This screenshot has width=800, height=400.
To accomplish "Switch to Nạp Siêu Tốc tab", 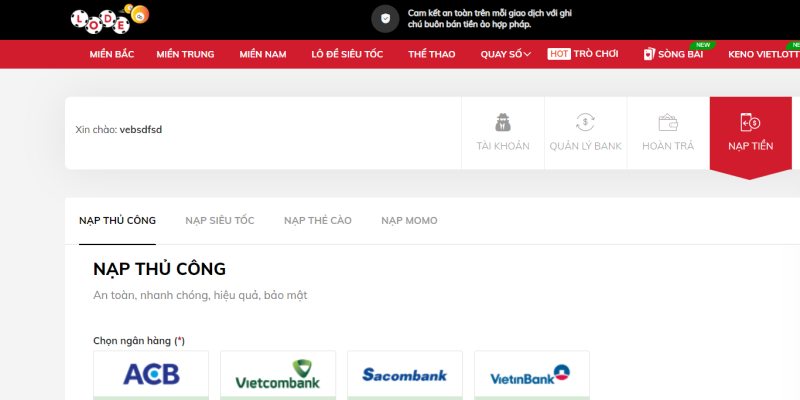I will [x=219, y=220].
